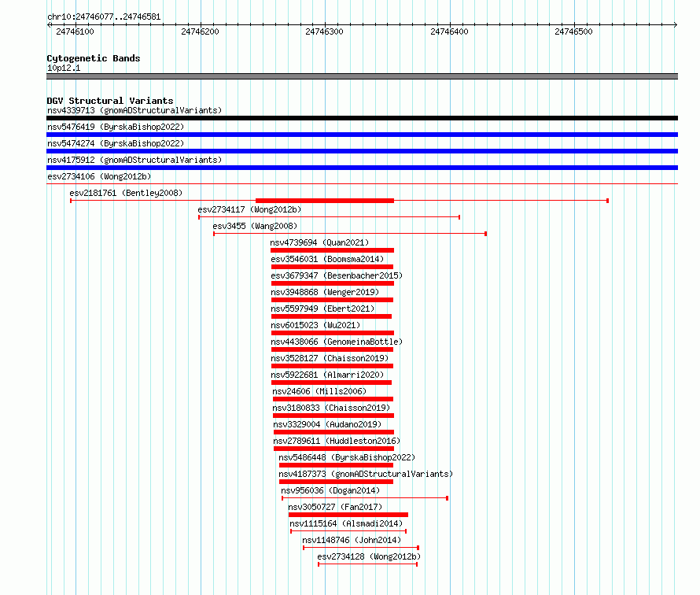Click thin red nsv956036 Dogan2014 span line

click(365, 498)
